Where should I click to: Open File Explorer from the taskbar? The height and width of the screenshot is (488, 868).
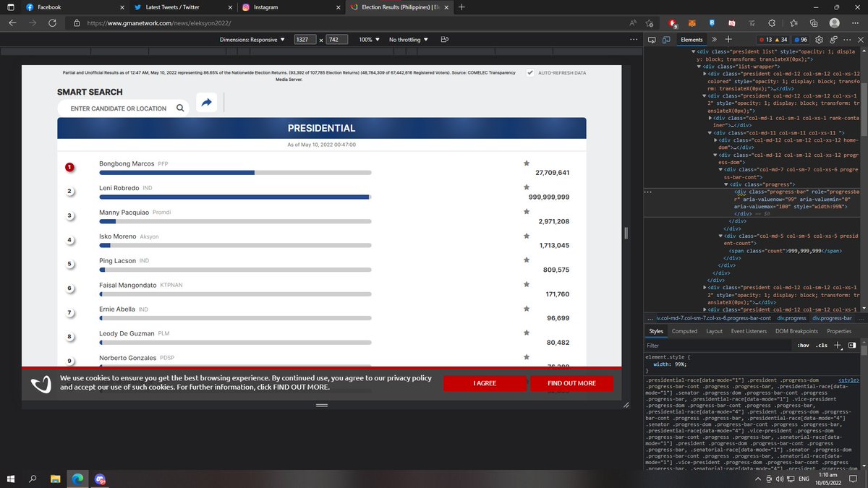coord(56,479)
